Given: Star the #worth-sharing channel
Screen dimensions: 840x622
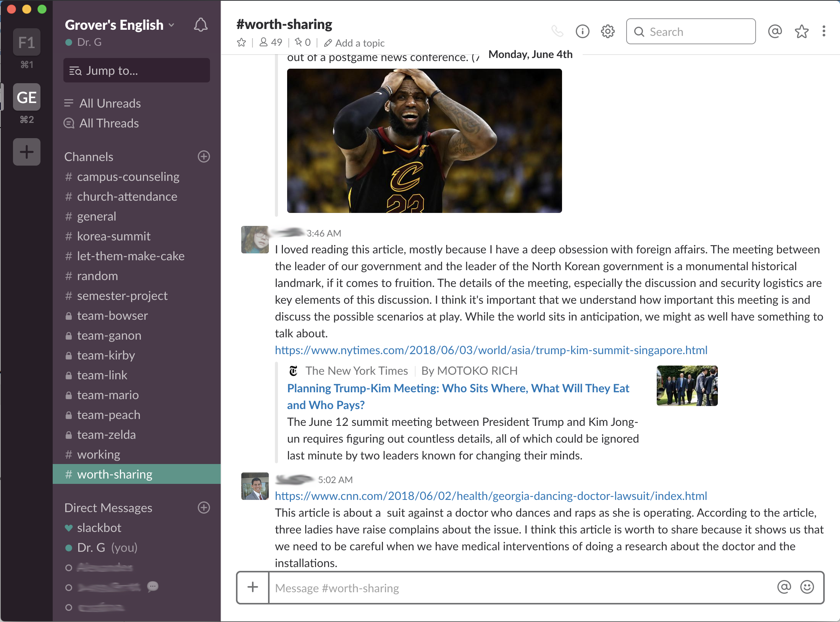Looking at the screenshot, I should (x=241, y=43).
